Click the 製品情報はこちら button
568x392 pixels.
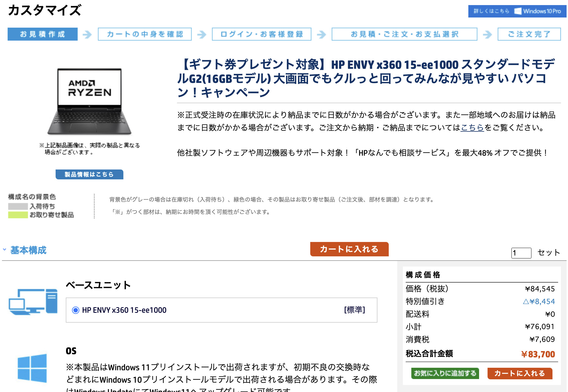click(x=89, y=174)
